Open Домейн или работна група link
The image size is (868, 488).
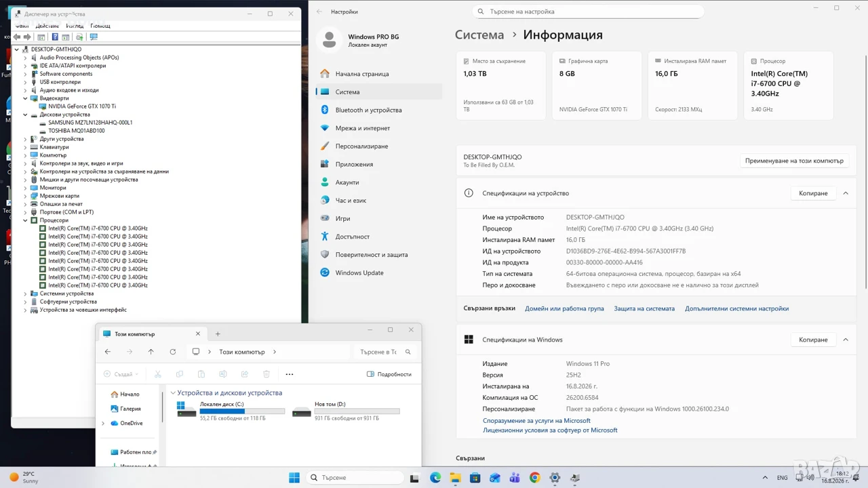tap(564, 308)
